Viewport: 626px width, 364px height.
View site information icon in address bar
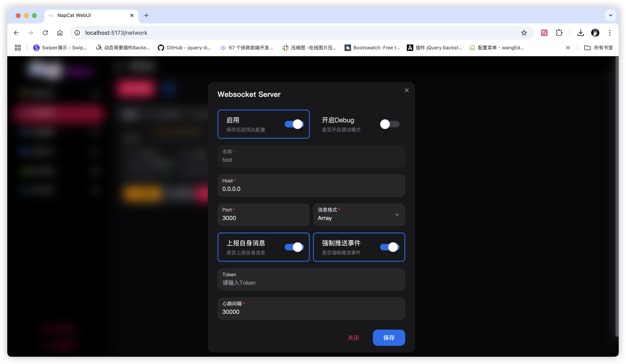coord(77,33)
